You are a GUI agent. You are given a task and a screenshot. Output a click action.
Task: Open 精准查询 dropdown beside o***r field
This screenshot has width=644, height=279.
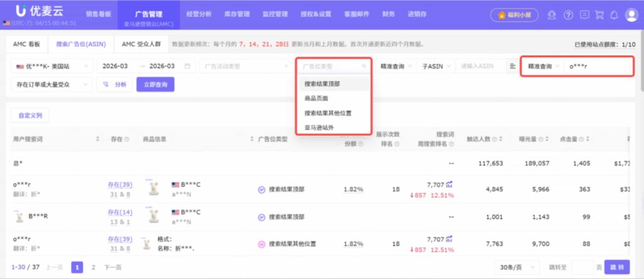[x=543, y=66]
